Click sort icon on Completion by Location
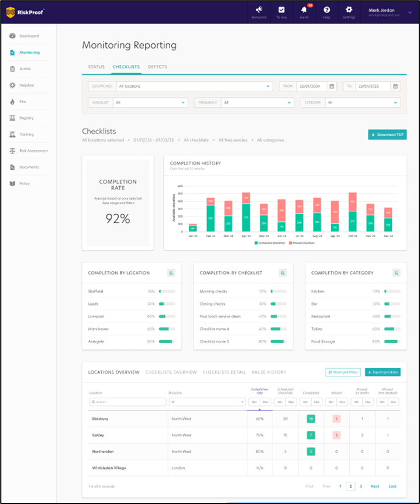Image resolution: width=420 pixels, height=504 pixels. coord(171,273)
